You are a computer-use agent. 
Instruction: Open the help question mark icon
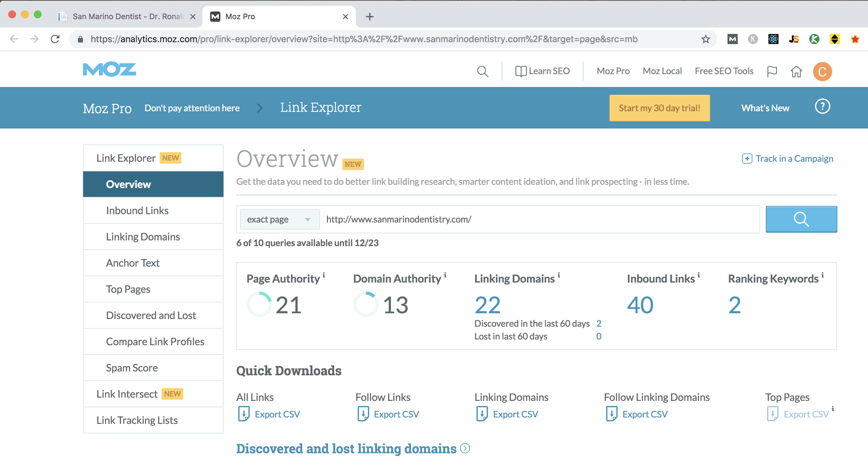822,107
